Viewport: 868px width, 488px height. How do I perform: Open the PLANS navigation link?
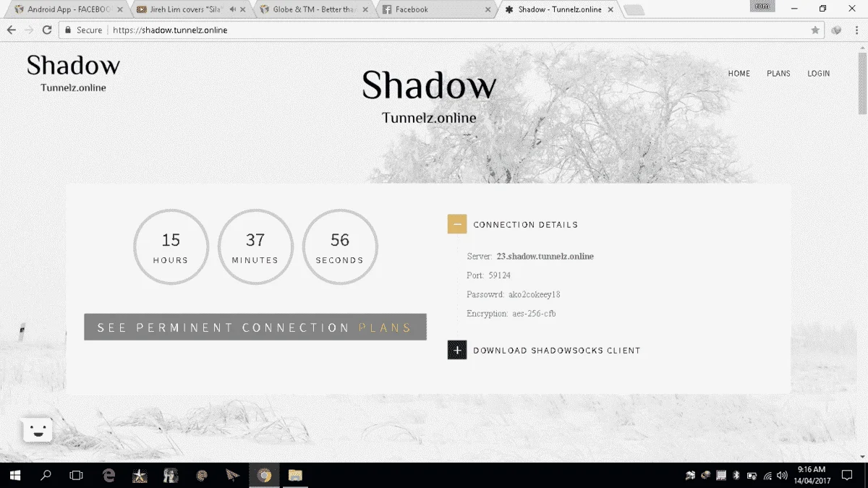click(x=778, y=74)
